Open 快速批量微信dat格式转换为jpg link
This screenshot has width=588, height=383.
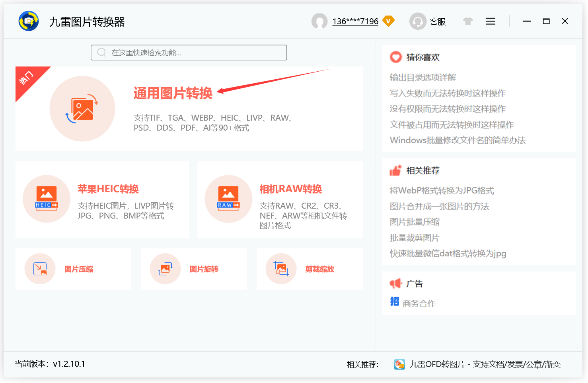click(448, 254)
